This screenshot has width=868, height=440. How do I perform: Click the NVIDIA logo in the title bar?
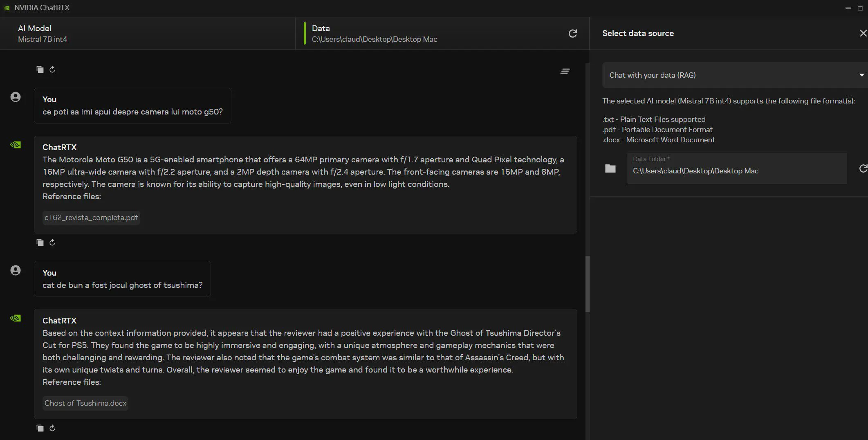tap(7, 8)
